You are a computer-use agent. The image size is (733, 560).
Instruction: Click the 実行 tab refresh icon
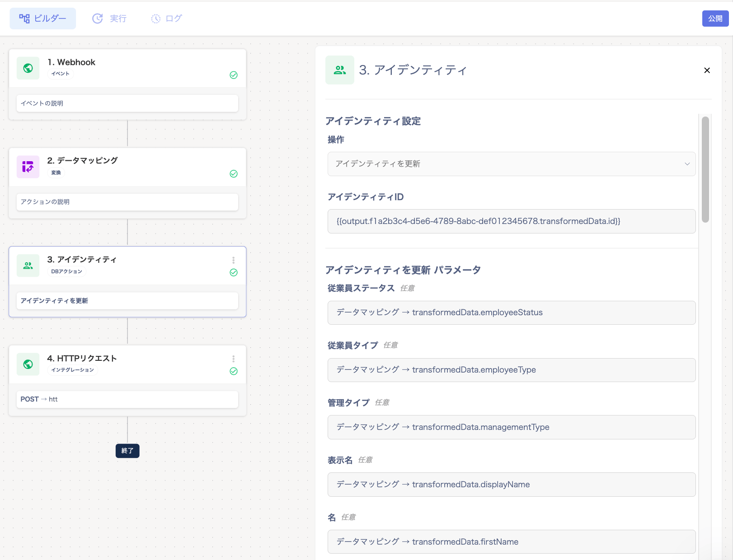(98, 19)
